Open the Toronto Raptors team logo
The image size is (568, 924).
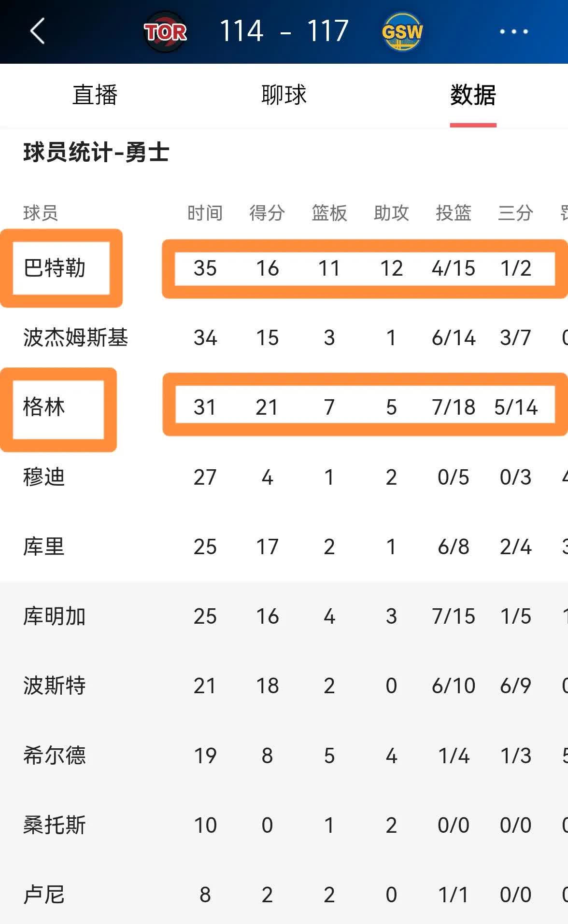click(x=165, y=31)
